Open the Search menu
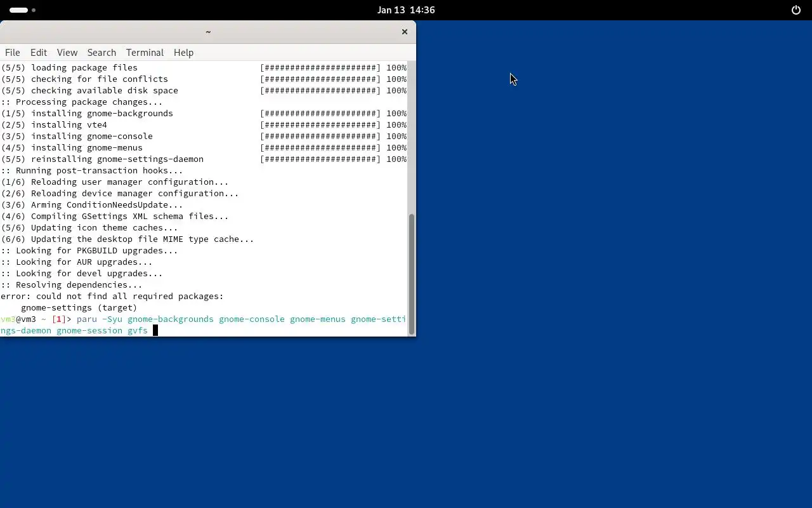Screen dimensions: 812x508 (101, 53)
